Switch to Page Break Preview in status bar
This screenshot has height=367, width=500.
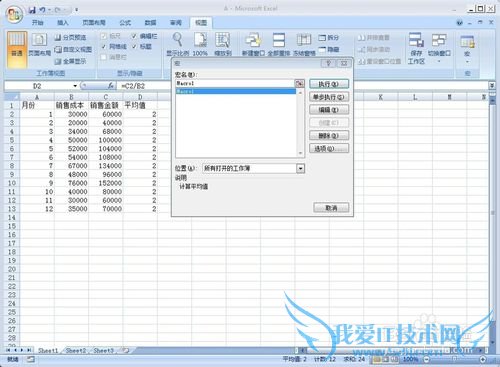click(394, 359)
